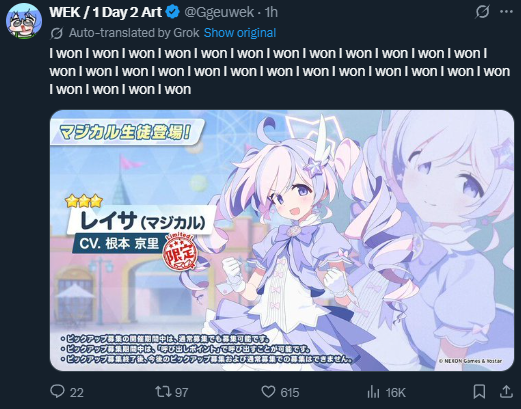Like the post with the heart icon
This screenshot has height=409, width=521.
268,392
